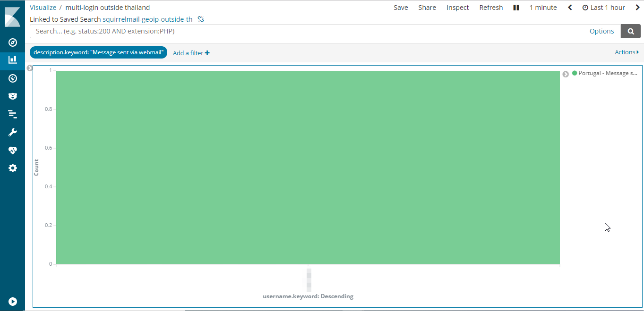Open Visualize from the bar chart sidebar icon
The width and height of the screenshot is (644, 311).
[13, 60]
